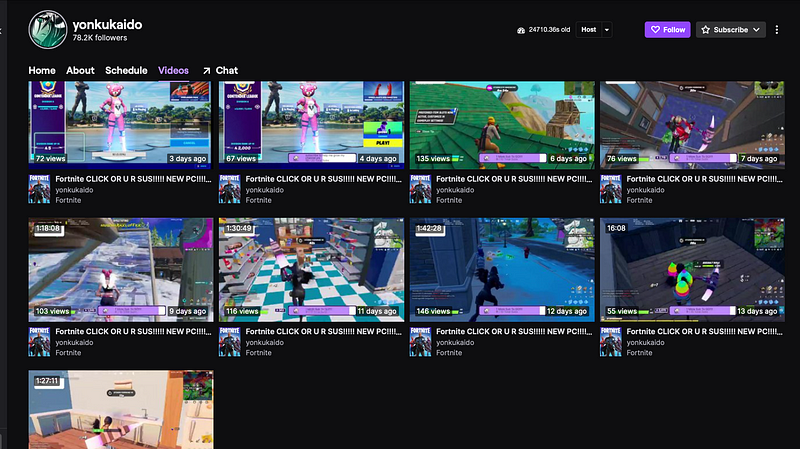Play the 1:27:11 video thumbnail
Screen dimensions: 800x449
coord(121,410)
